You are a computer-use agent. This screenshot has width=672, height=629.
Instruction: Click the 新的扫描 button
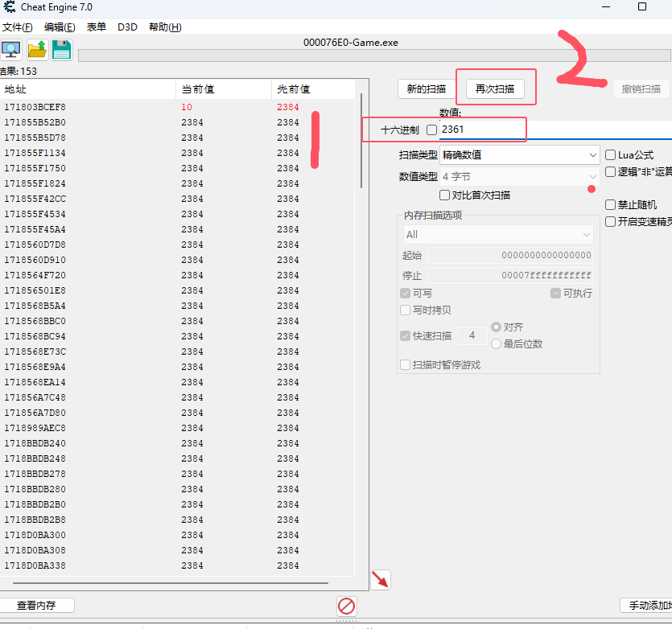pos(426,88)
